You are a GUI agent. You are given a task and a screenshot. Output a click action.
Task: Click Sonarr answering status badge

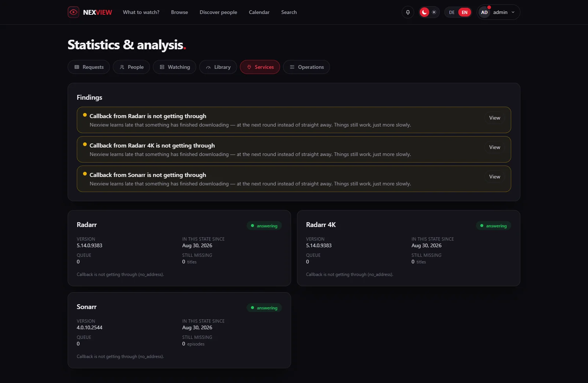click(264, 308)
